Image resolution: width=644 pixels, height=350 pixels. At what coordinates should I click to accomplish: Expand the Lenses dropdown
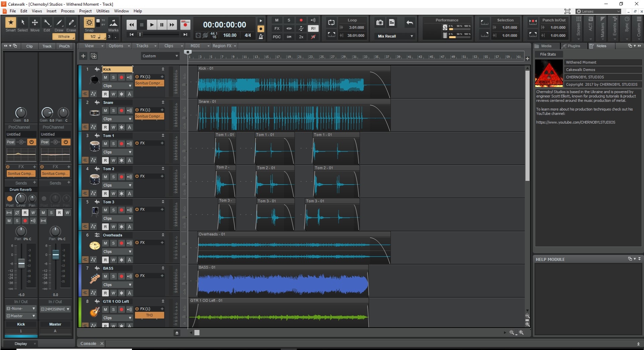598,11
